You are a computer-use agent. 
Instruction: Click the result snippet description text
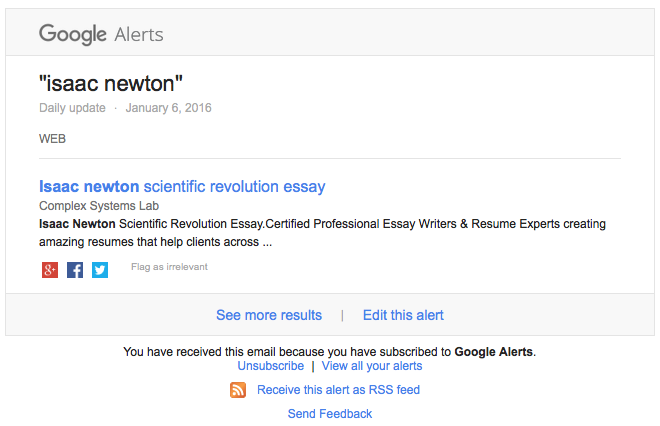322,233
